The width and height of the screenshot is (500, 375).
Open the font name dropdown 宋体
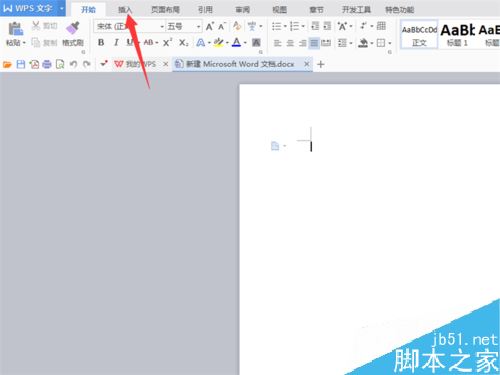[162, 26]
